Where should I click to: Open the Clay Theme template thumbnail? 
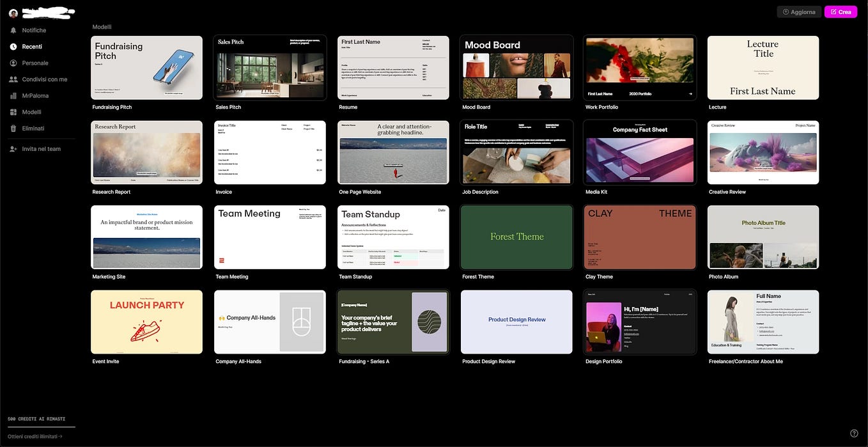point(640,237)
